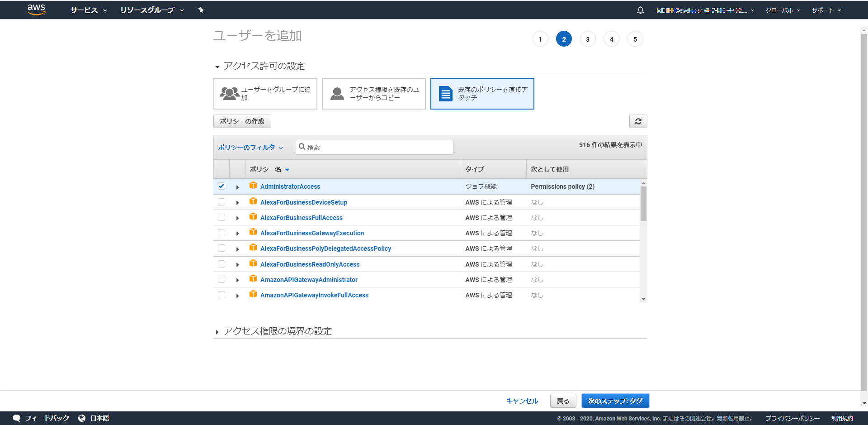The height and width of the screenshot is (425, 868).
Task: Click the キャンセル link
Action: [x=522, y=401]
